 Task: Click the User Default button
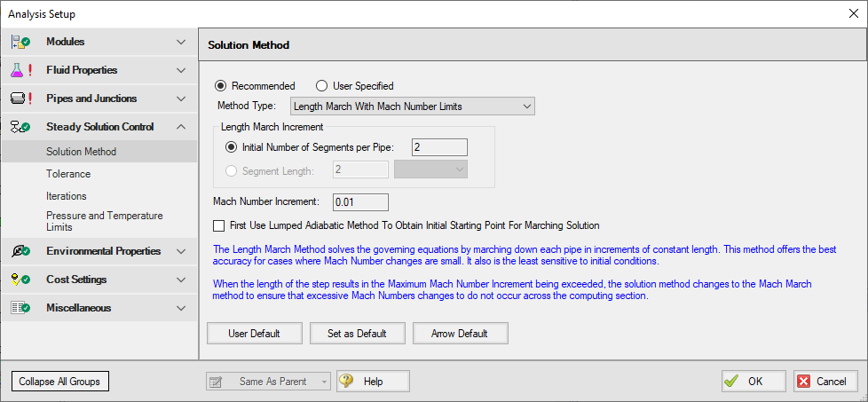254,334
